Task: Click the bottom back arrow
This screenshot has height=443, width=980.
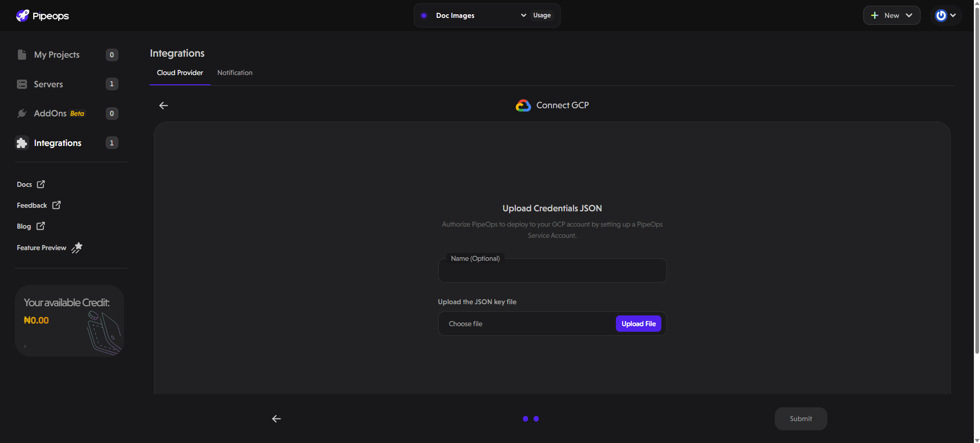Action: (x=276, y=419)
